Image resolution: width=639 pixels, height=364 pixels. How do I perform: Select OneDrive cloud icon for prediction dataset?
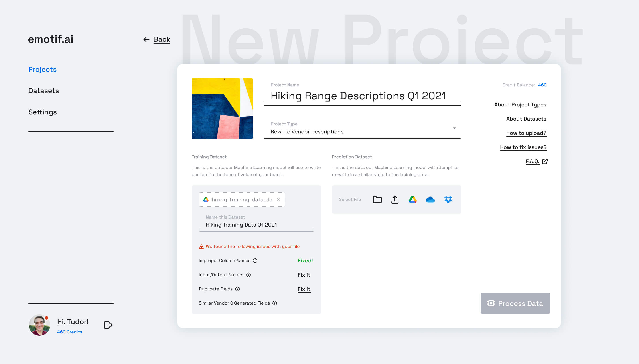point(430,200)
